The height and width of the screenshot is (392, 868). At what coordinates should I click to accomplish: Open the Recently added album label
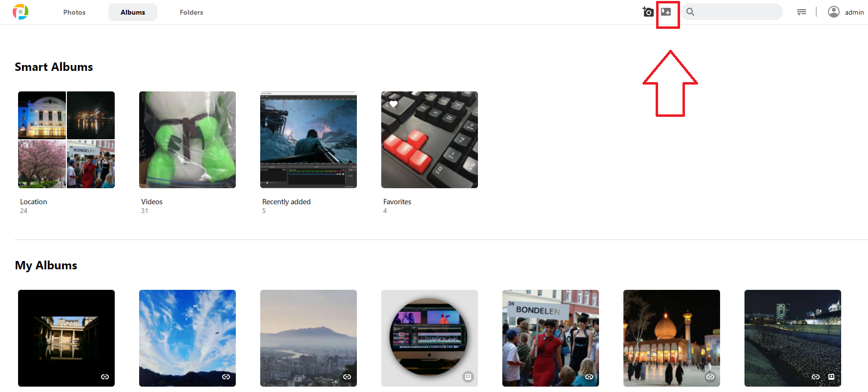click(x=286, y=202)
